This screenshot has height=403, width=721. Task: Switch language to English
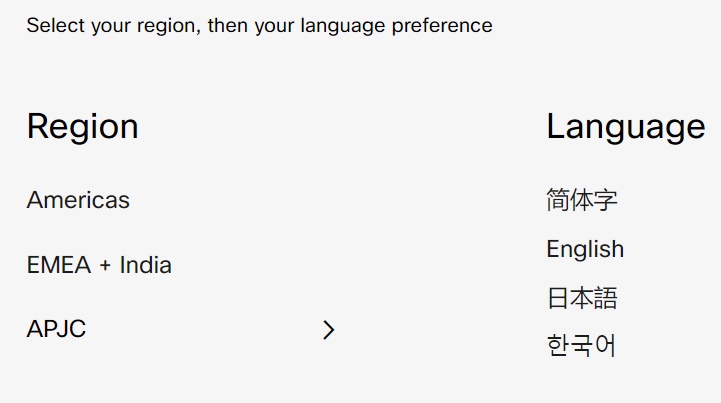tap(585, 249)
